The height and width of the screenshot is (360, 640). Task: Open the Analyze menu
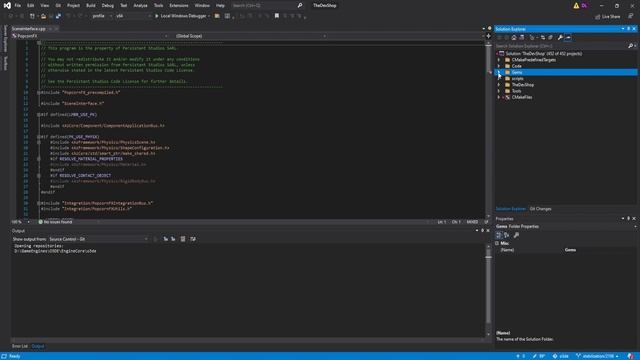click(140, 5)
